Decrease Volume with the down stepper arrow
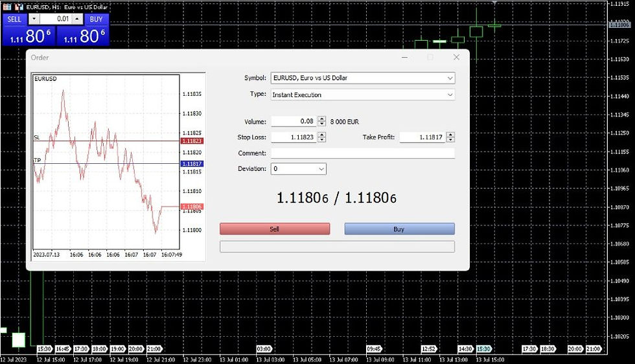The width and height of the screenshot is (635, 364). coord(322,124)
